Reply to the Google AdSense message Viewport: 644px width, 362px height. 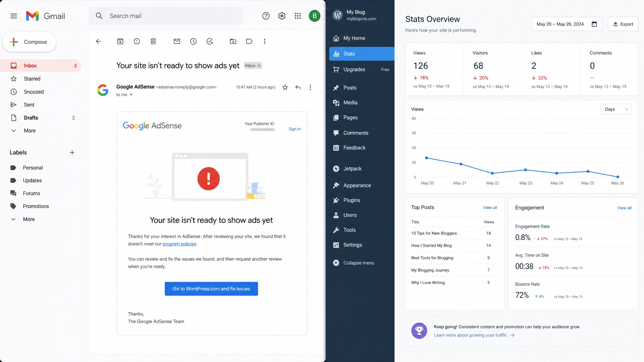(298, 87)
